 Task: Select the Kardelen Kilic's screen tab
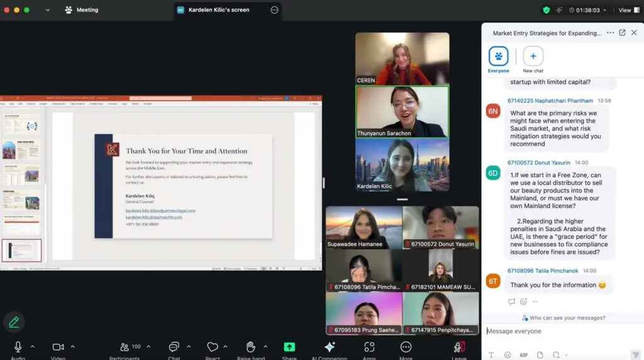point(218,10)
